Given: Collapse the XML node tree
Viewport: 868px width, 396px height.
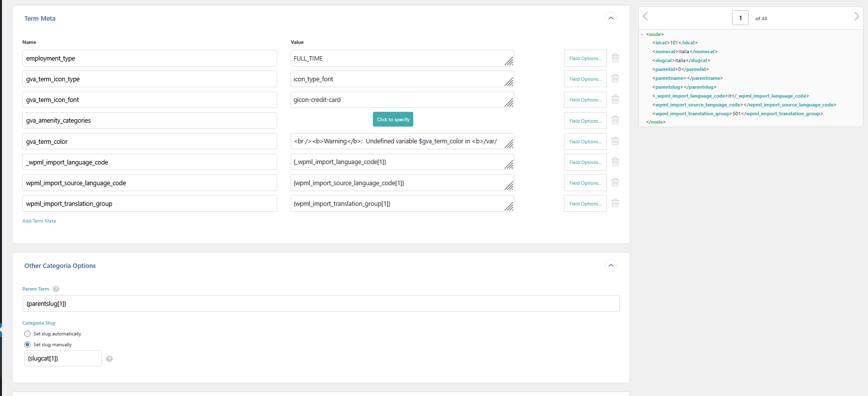Looking at the screenshot, I should point(642,34).
